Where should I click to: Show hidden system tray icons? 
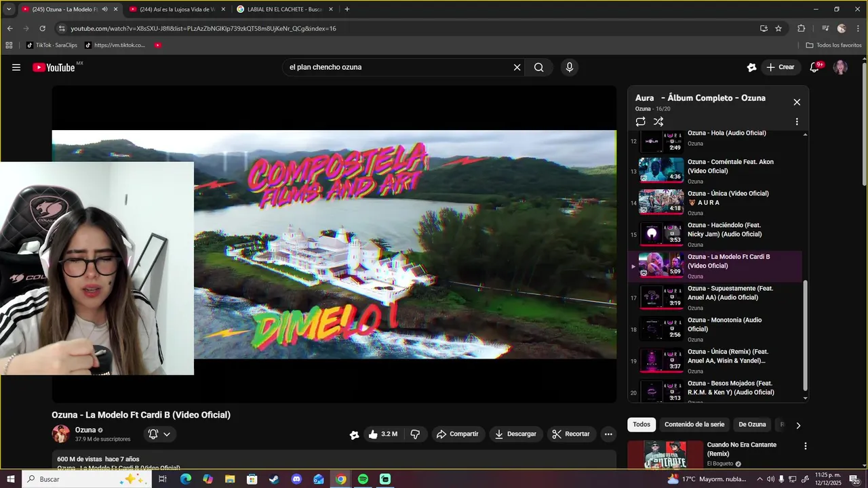click(759, 479)
